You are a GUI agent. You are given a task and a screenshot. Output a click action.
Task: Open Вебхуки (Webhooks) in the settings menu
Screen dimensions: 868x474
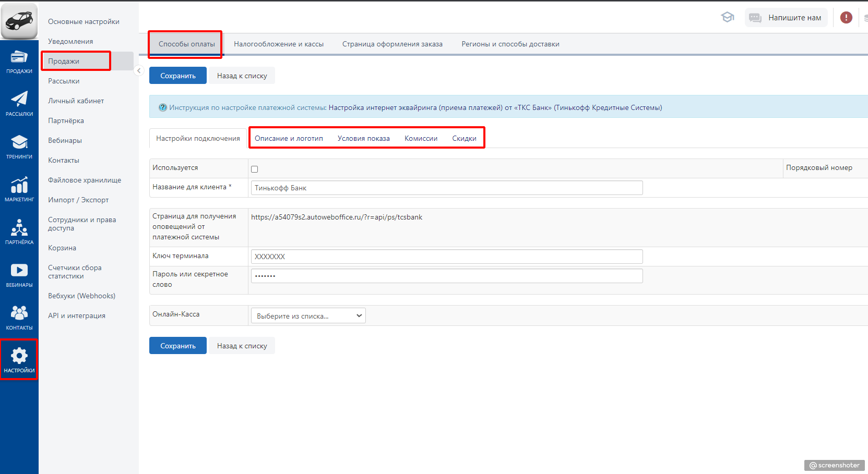[x=81, y=296]
